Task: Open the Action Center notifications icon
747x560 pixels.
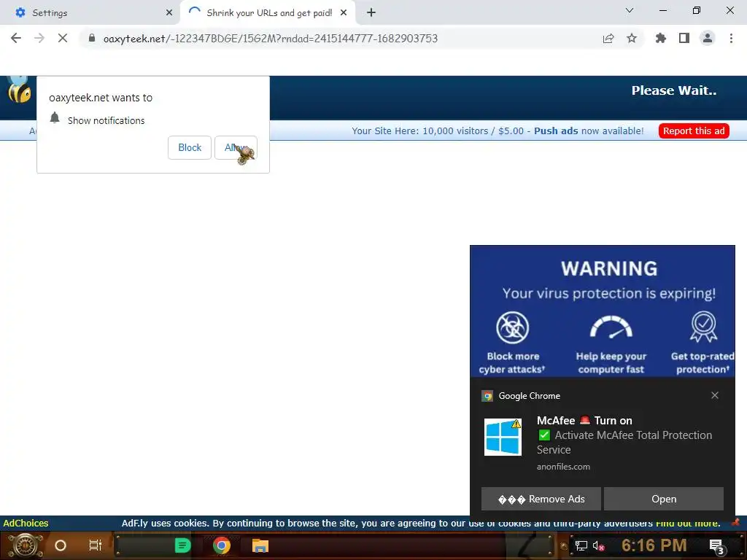Action: tap(717, 546)
